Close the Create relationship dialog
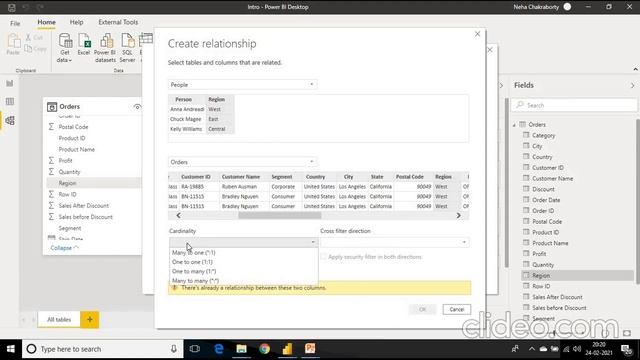Viewport: 640px width, 360px height. click(478, 34)
